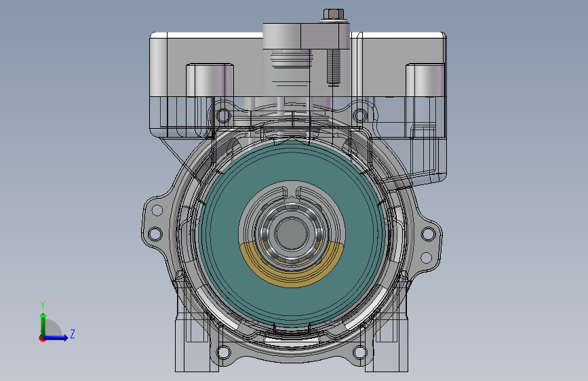Select the hex bolt head atop the housing
Screen dimensions: 588x381
[334, 15]
